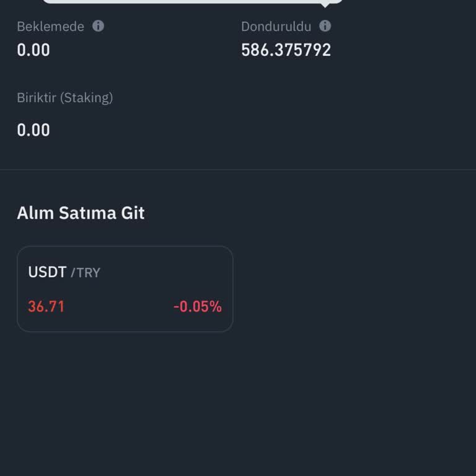This screenshot has width=476, height=476.
Task: Tap the Biriktir (Staking) label
Action: (64, 97)
